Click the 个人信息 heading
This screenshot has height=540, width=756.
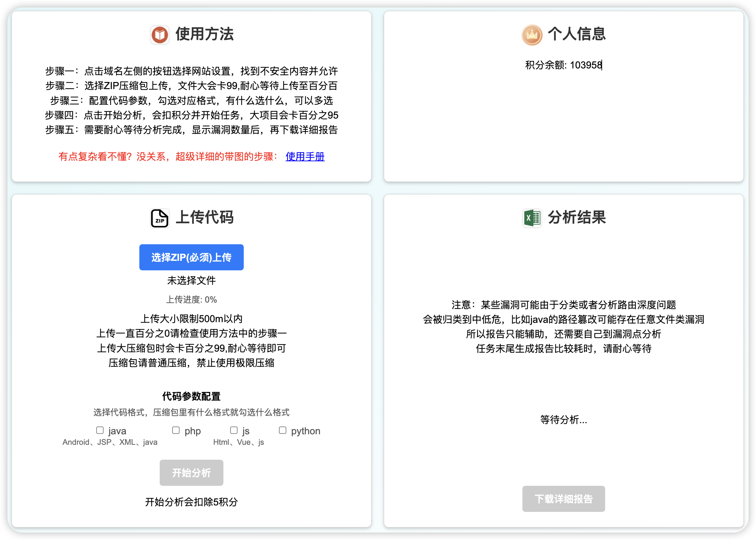577,34
